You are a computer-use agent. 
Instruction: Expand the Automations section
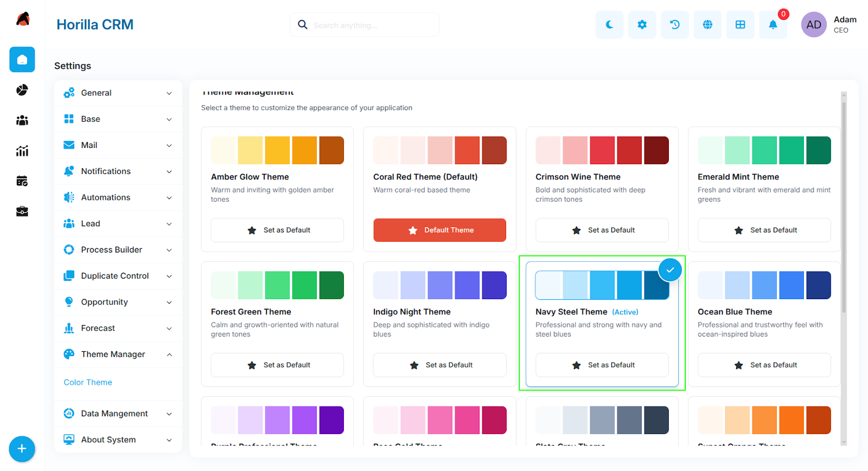tap(118, 197)
